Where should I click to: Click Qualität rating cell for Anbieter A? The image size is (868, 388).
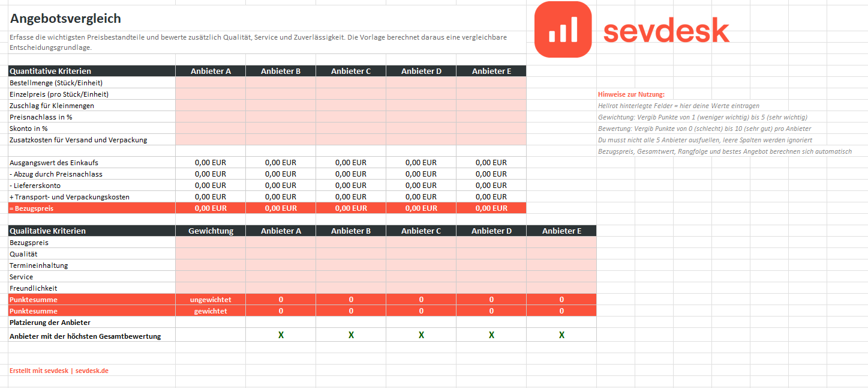coord(281,253)
